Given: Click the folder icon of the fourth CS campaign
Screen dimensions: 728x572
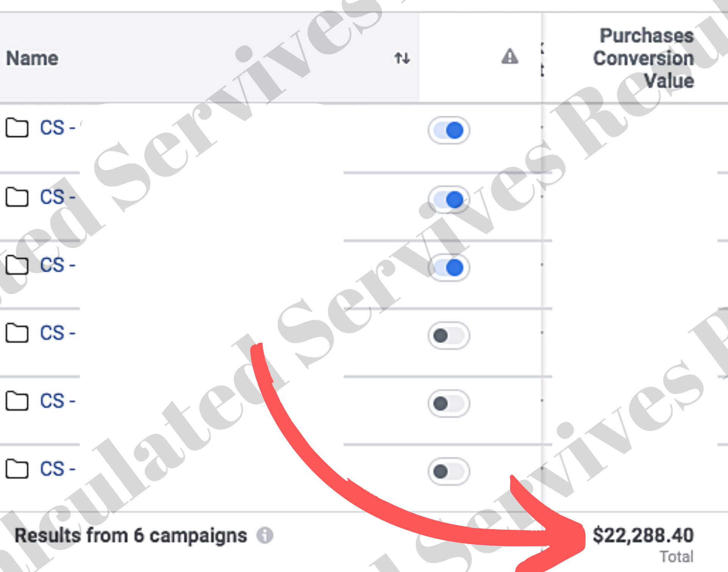Looking at the screenshot, I should [x=17, y=333].
